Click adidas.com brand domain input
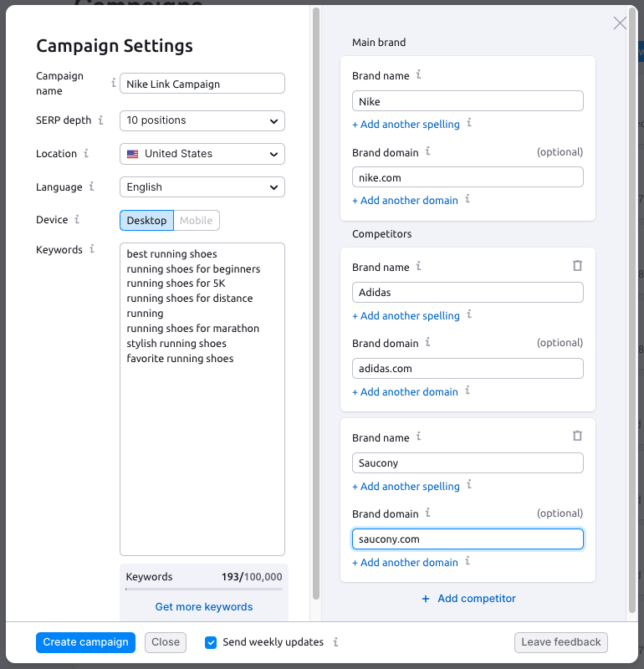Image resolution: width=644 pixels, height=669 pixels. (468, 369)
